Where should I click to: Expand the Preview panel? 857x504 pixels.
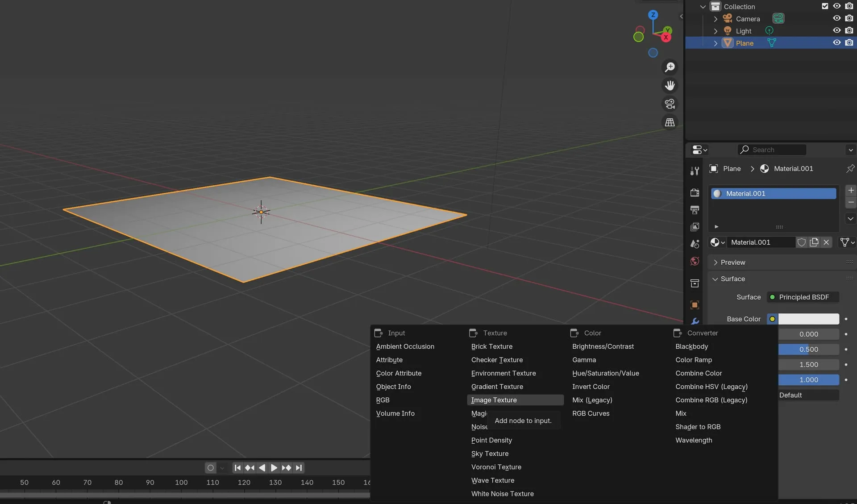coord(732,262)
